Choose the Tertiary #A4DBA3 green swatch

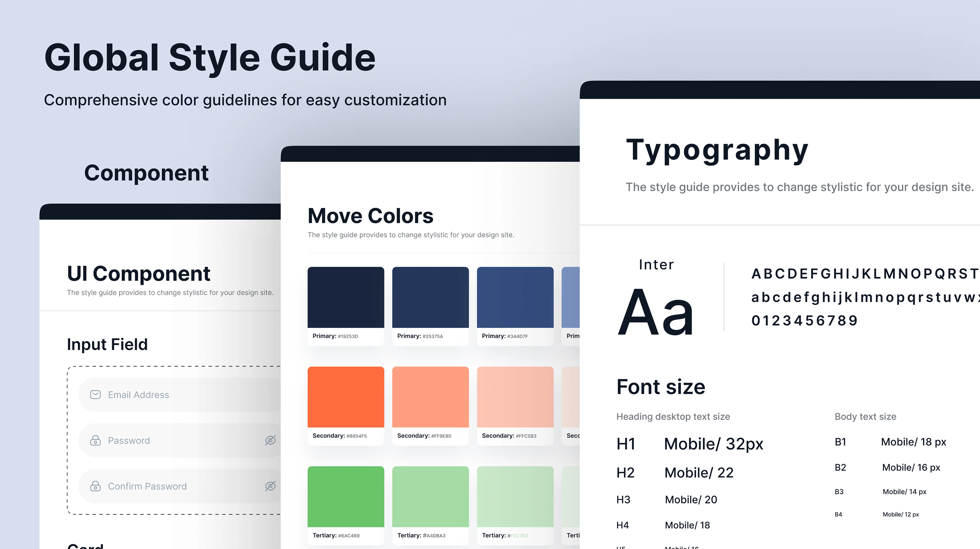430,496
